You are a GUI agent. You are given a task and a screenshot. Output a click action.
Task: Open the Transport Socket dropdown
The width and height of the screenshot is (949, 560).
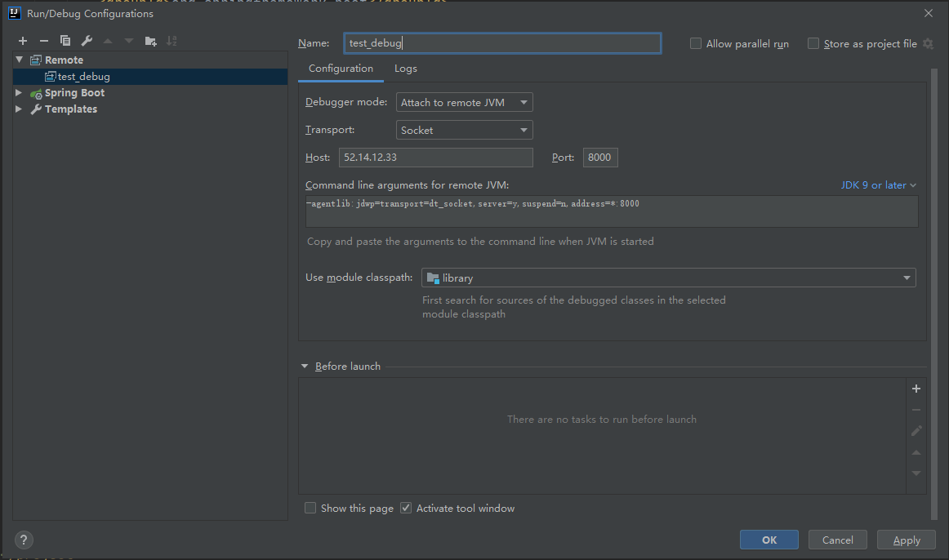464,130
